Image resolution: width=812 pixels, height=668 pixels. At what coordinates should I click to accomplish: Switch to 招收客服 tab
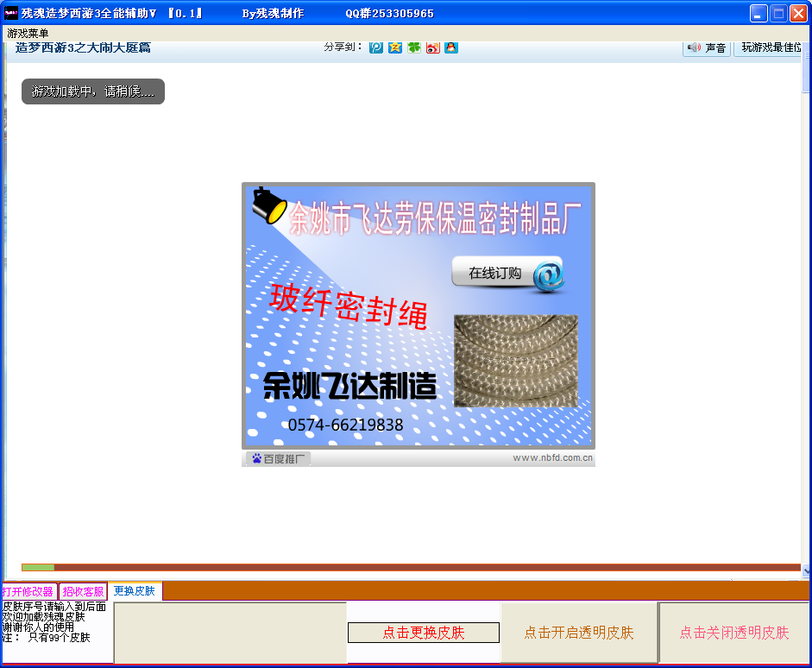tap(84, 591)
